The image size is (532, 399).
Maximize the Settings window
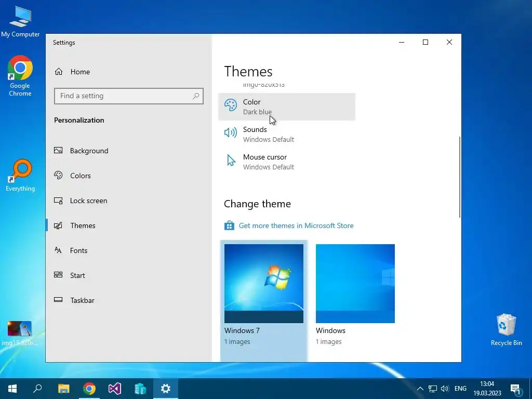click(425, 42)
